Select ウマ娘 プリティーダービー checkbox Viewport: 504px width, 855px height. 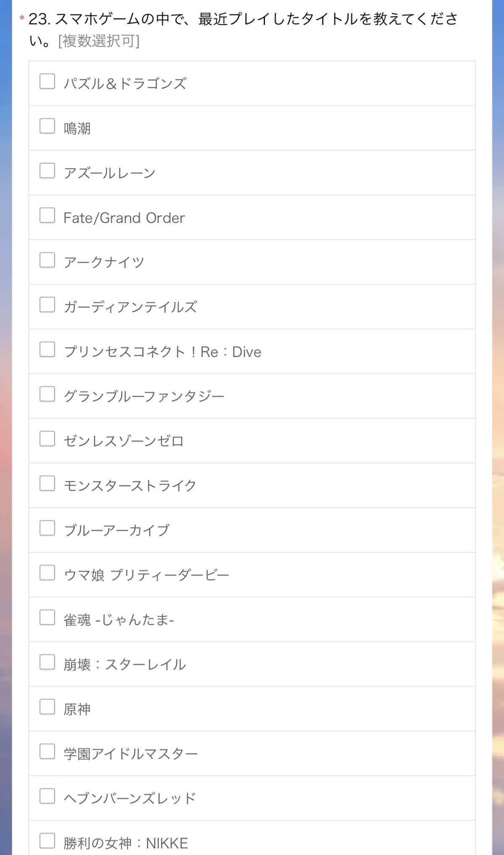(x=47, y=573)
